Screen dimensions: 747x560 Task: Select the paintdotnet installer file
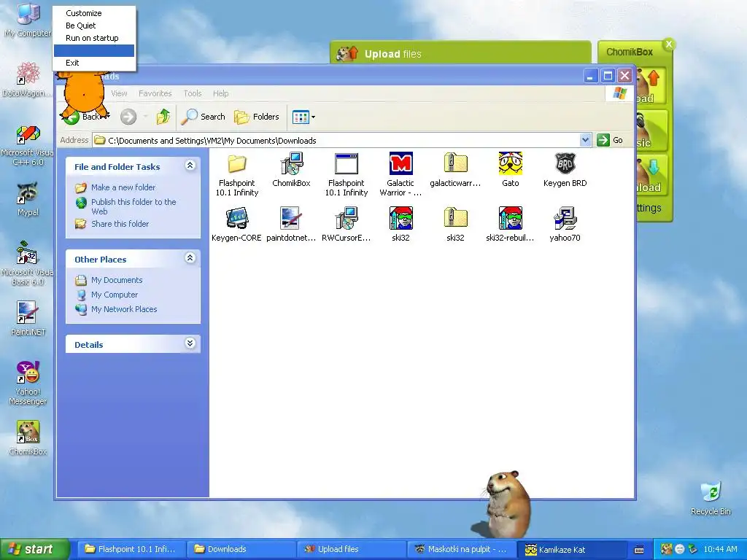(291, 225)
